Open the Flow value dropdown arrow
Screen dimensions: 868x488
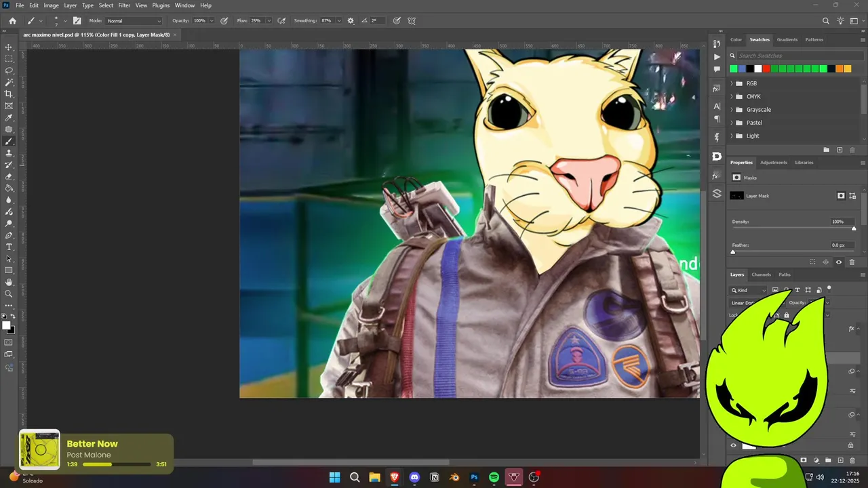tap(269, 21)
